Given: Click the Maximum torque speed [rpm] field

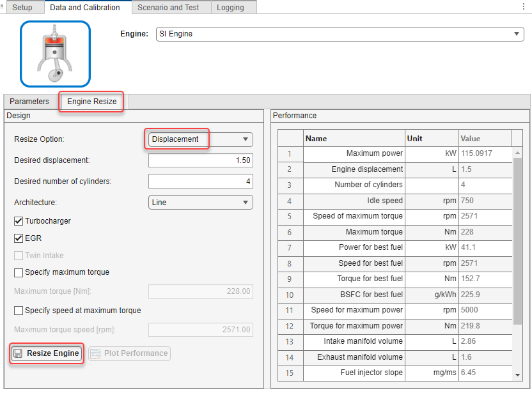Looking at the screenshot, I should pos(201,330).
